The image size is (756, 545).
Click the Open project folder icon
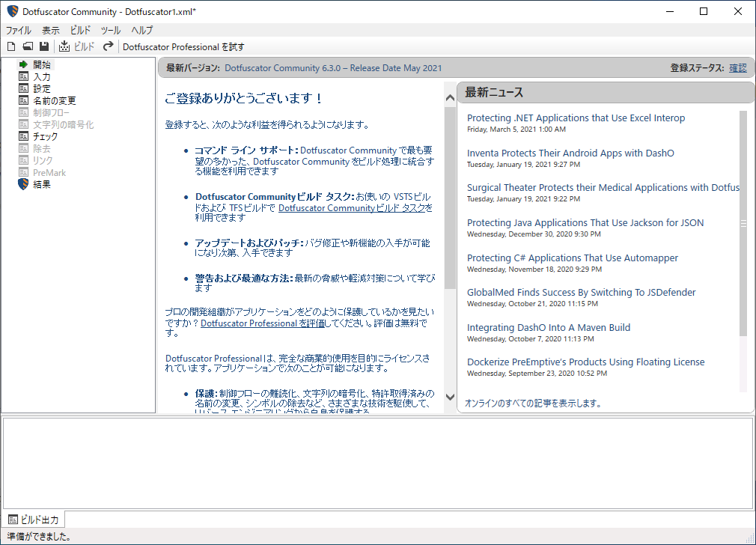coord(28,46)
